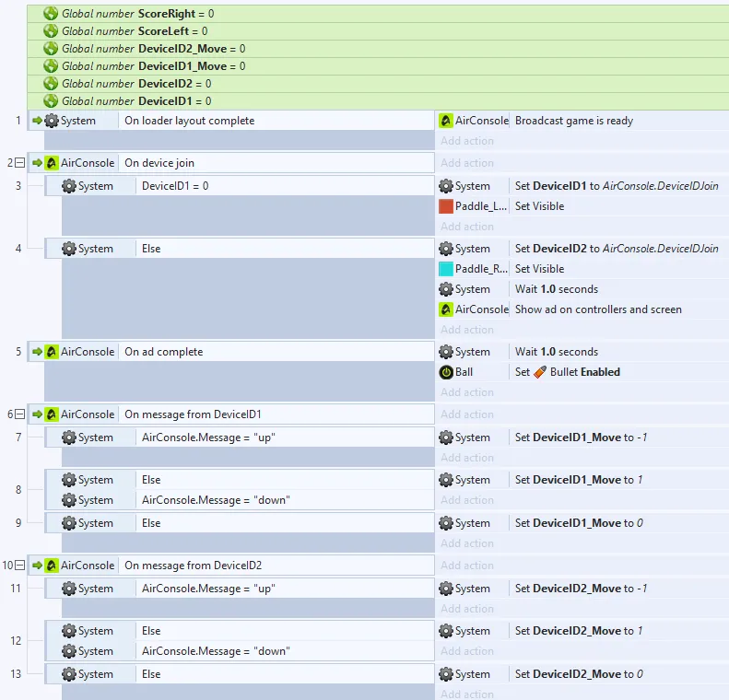This screenshot has height=700, width=729.
Task: Select Global number DeviceID2_Move = 0 row
Action: click(x=378, y=48)
